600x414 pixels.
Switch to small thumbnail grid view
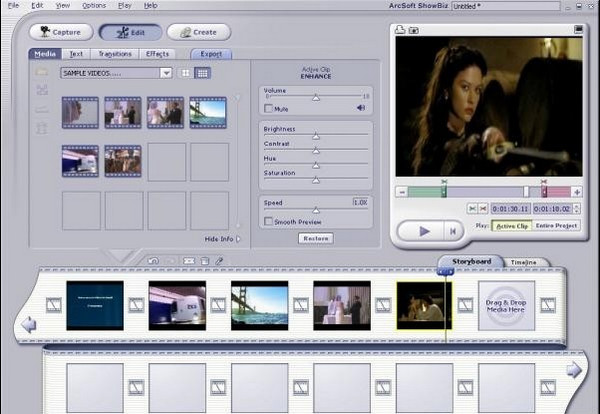(202, 73)
